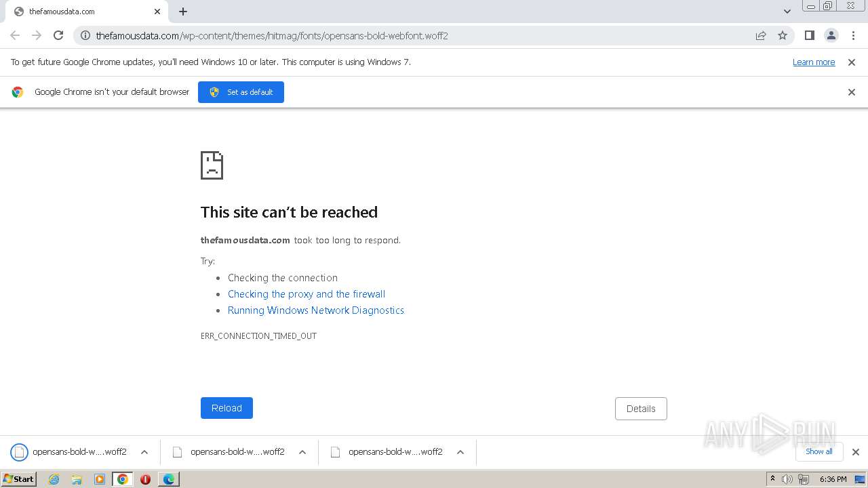Expand options for second opensans-bold download
868x488 pixels.
coord(302,452)
